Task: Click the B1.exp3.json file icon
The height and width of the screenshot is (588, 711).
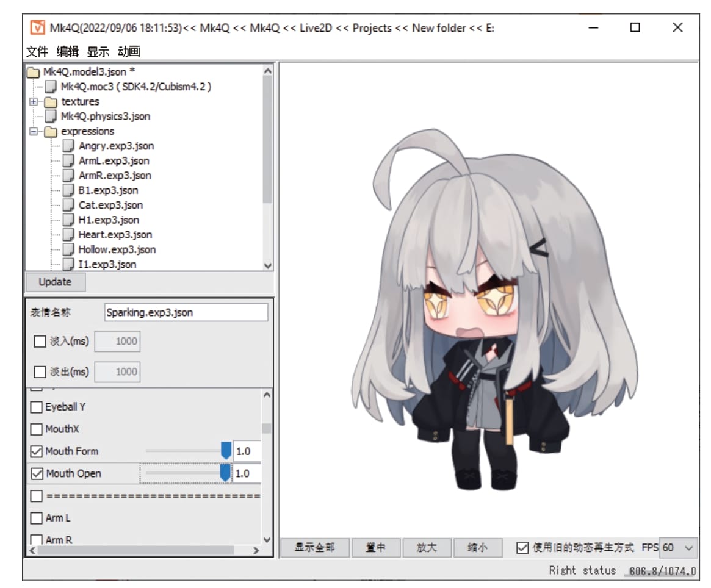Action: (68, 190)
